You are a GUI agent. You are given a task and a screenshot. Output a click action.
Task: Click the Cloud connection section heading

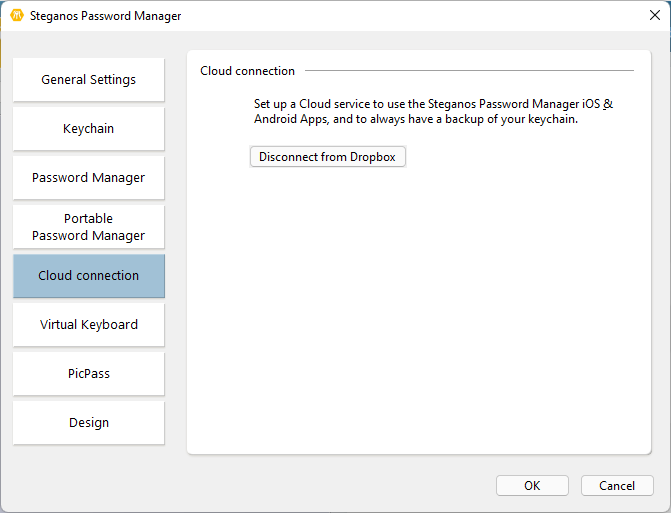(x=247, y=71)
